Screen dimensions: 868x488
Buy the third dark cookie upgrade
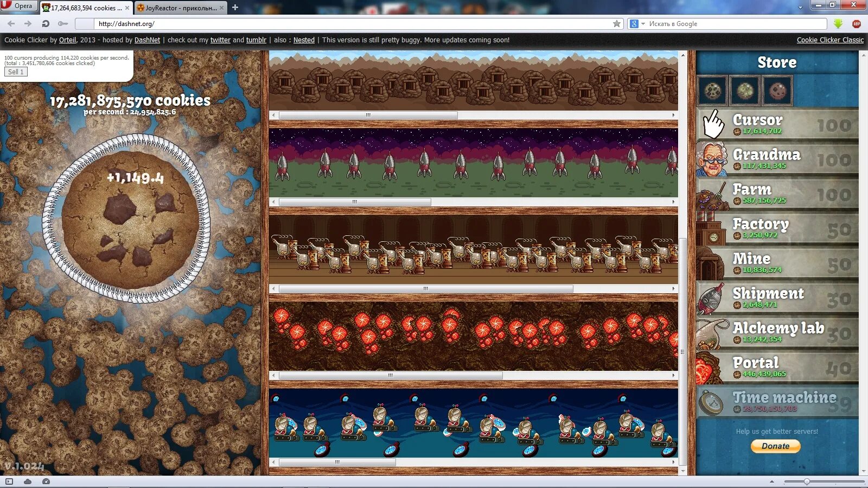tap(777, 90)
